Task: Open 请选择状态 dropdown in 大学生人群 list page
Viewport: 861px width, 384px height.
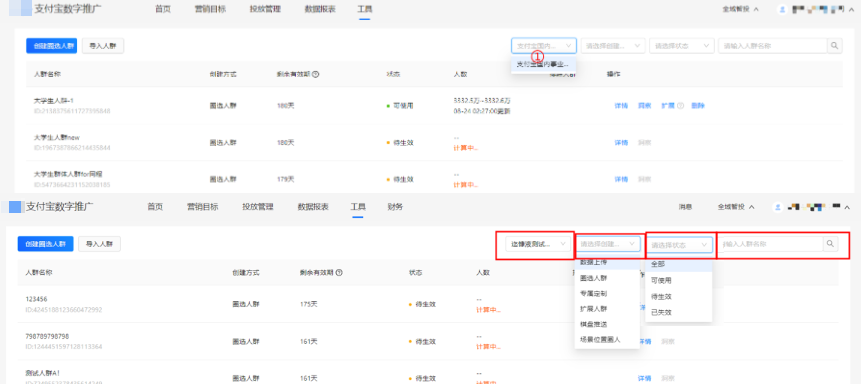Action: (681, 46)
